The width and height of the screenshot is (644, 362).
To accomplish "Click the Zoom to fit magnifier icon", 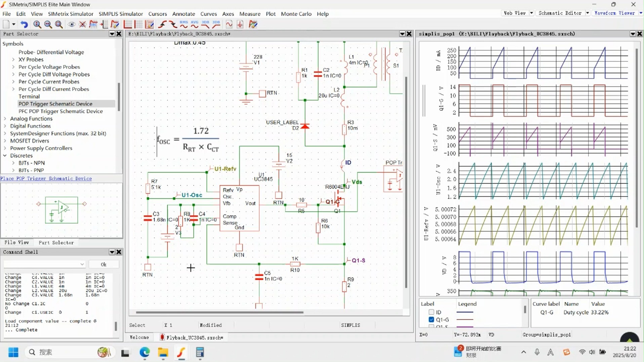I will pos(59,24).
